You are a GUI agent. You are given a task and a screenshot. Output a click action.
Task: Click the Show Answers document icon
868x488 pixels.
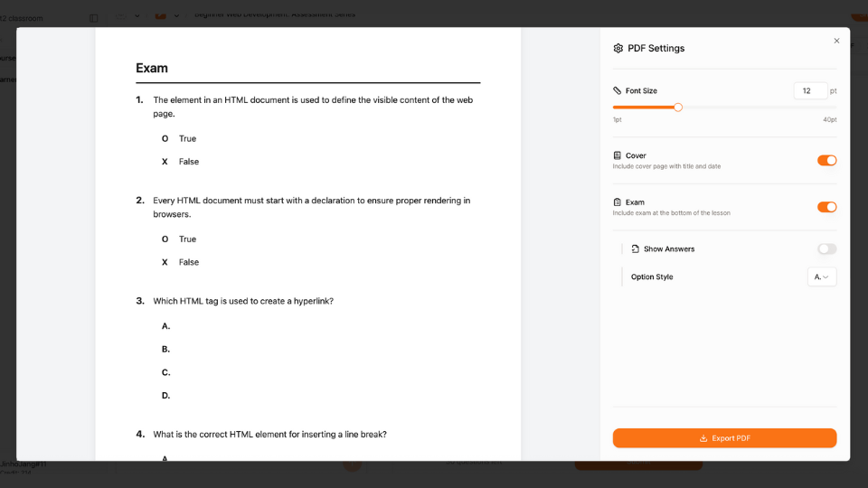[636, 249]
